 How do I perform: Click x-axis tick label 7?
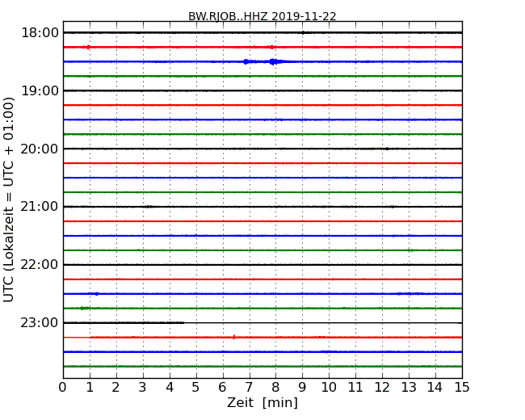[249, 387]
